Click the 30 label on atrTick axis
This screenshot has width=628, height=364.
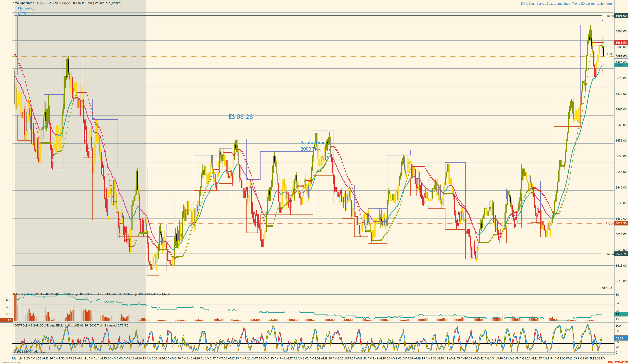(617, 295)
